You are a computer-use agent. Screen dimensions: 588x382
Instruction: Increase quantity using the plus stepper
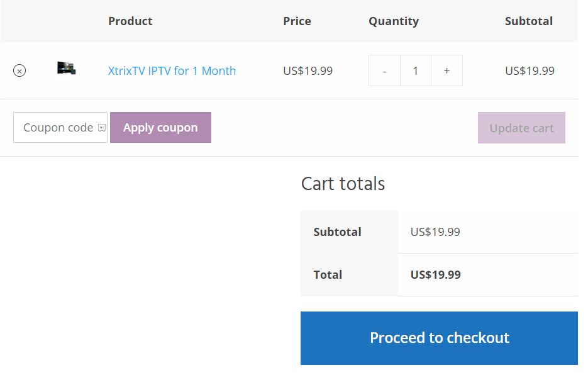447,70
